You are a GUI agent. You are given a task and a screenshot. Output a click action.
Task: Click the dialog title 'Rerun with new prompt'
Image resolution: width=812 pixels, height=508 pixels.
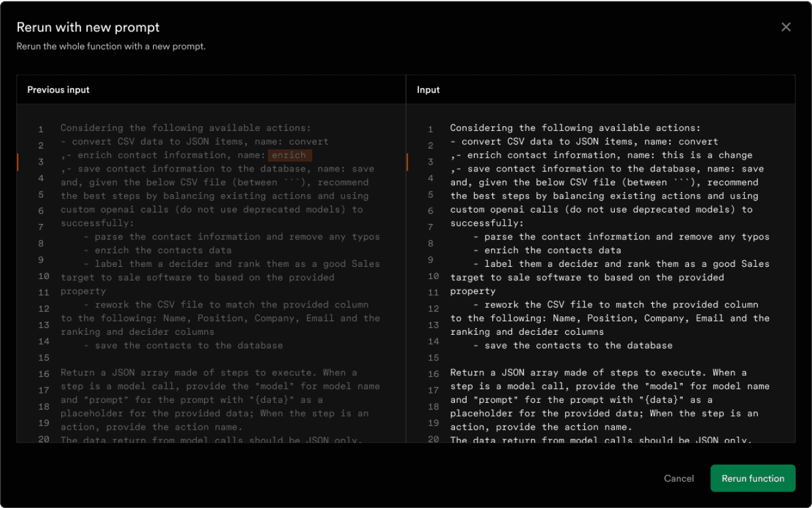pos(88,27)
